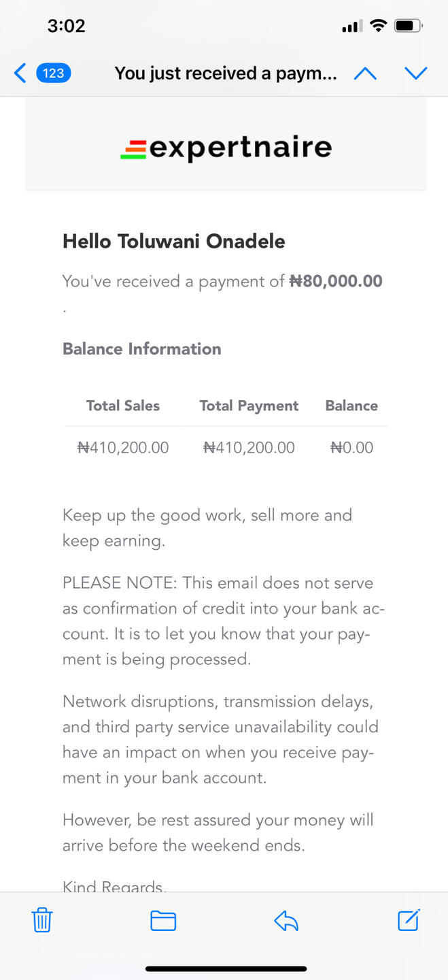Tap the truncated email subject title
This screenshot has width=448, height=980.
pos(226,73)
